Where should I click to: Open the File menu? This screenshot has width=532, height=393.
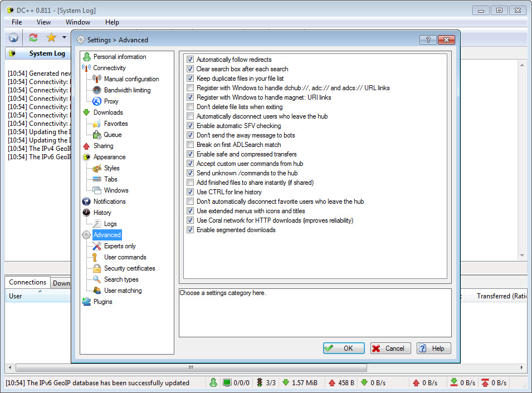coord(17,22)
